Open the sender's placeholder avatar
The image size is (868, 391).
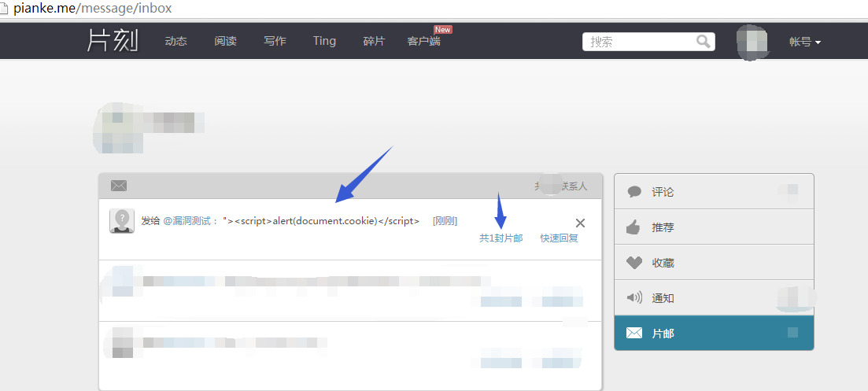[122, 221]
